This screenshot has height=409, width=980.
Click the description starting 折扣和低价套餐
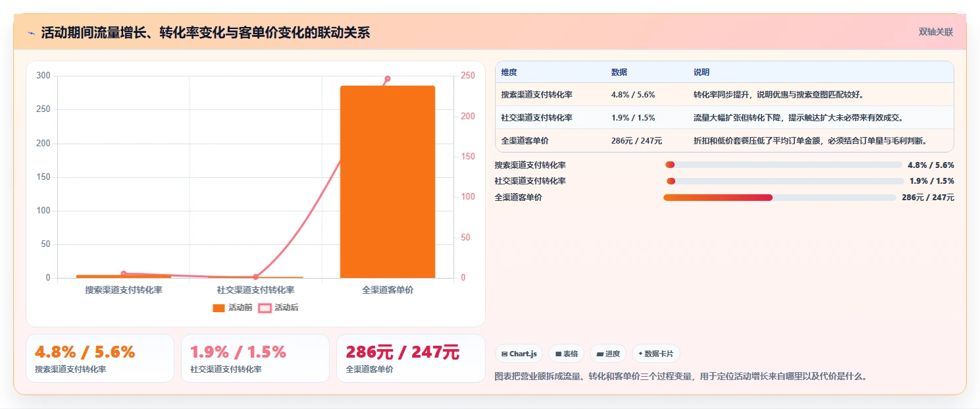tap(810, 140)
